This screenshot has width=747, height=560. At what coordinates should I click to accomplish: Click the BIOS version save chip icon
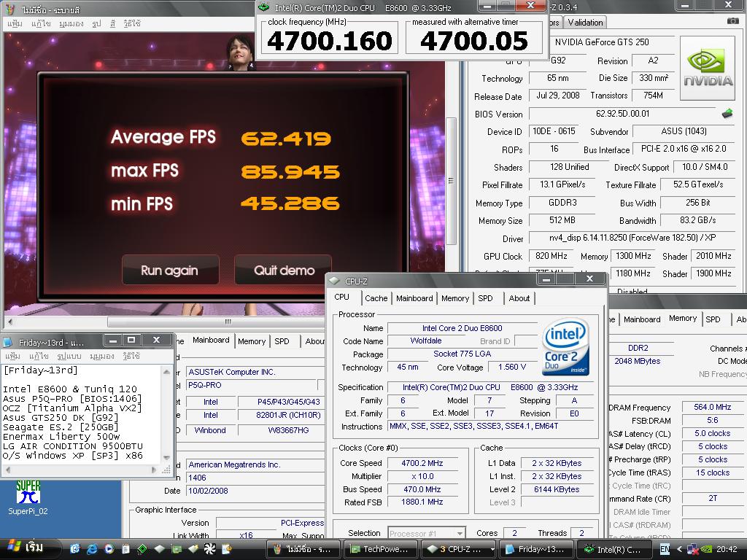pos(727,114)
